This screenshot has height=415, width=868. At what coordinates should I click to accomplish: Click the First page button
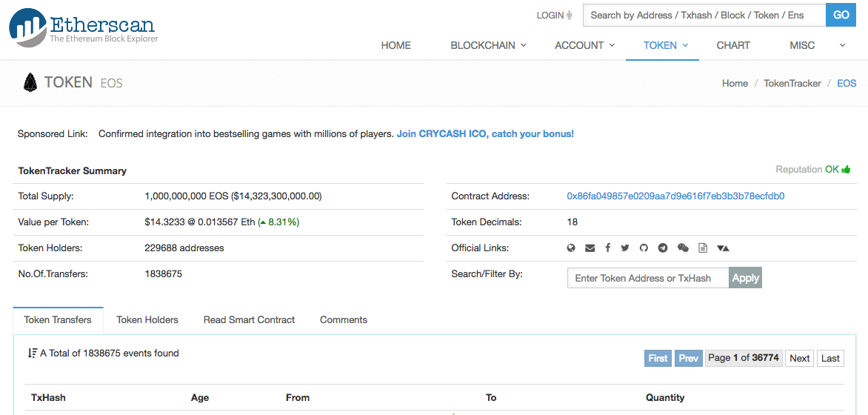(x=658, y=359)
